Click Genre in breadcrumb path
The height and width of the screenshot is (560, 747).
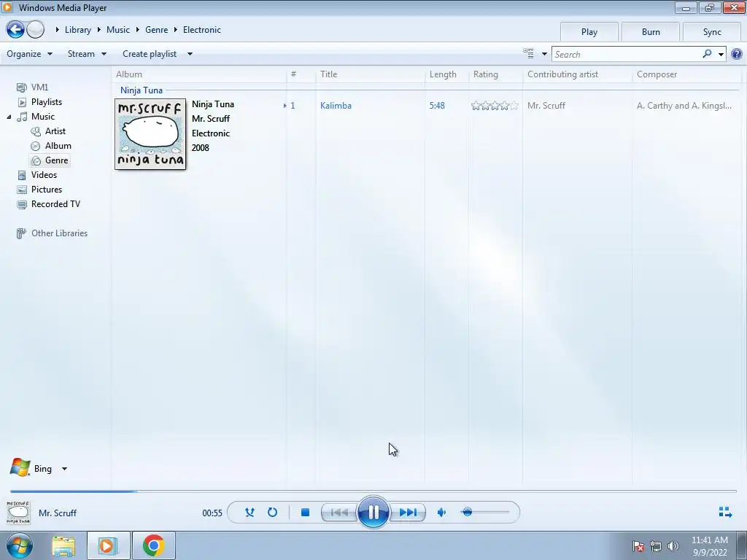pyautogui.click(x=156, y=29)
